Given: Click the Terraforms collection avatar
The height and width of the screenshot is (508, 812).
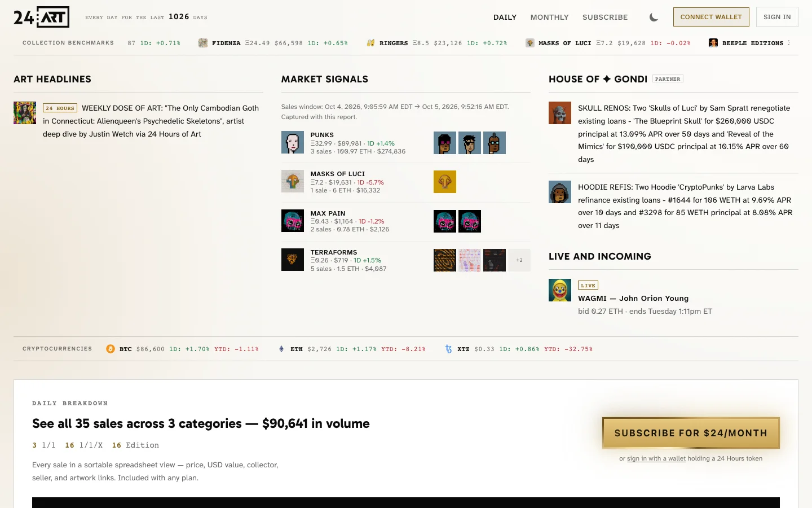Looking at the screenshot, I should [x=293, y=260].
